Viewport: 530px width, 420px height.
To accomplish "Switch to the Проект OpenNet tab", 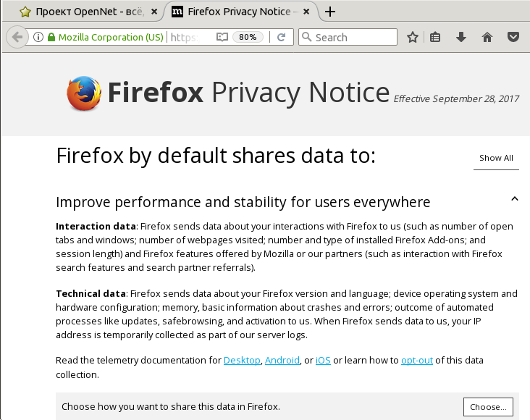I will (x=83, y=12).
